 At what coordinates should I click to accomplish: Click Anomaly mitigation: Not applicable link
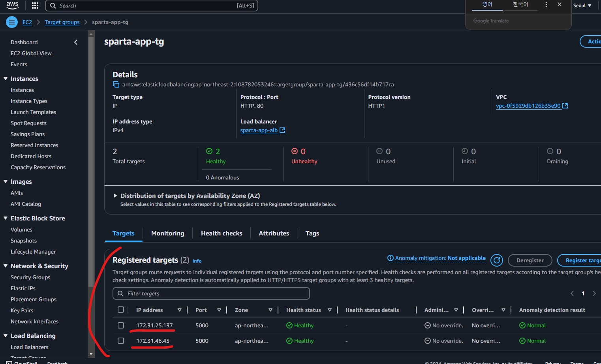point(440,258)
